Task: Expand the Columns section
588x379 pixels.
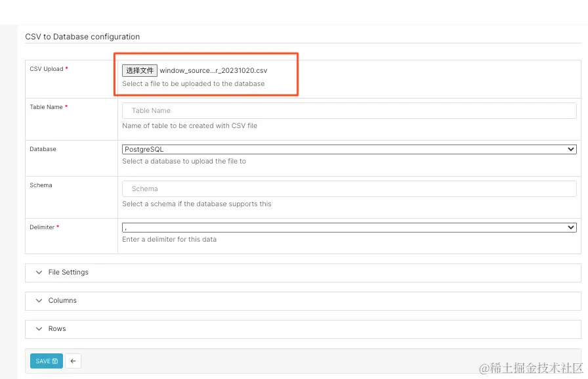Action: coord(303,301)
